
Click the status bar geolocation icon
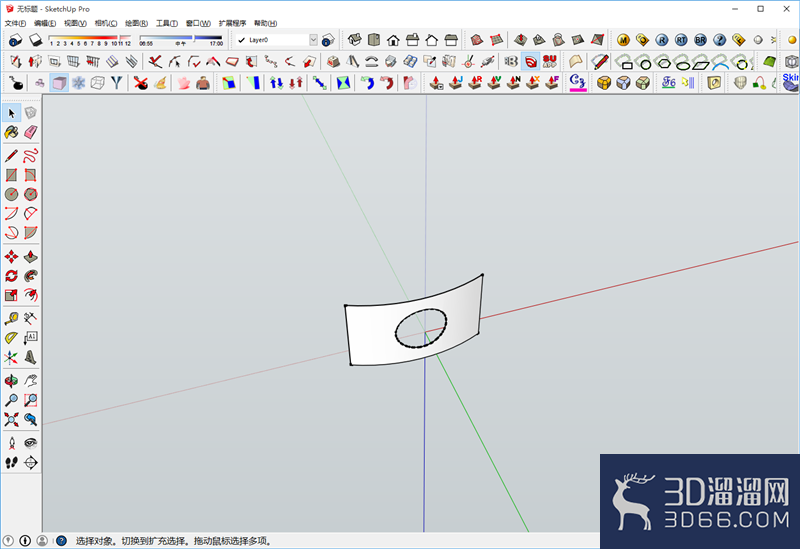point(8,540)
